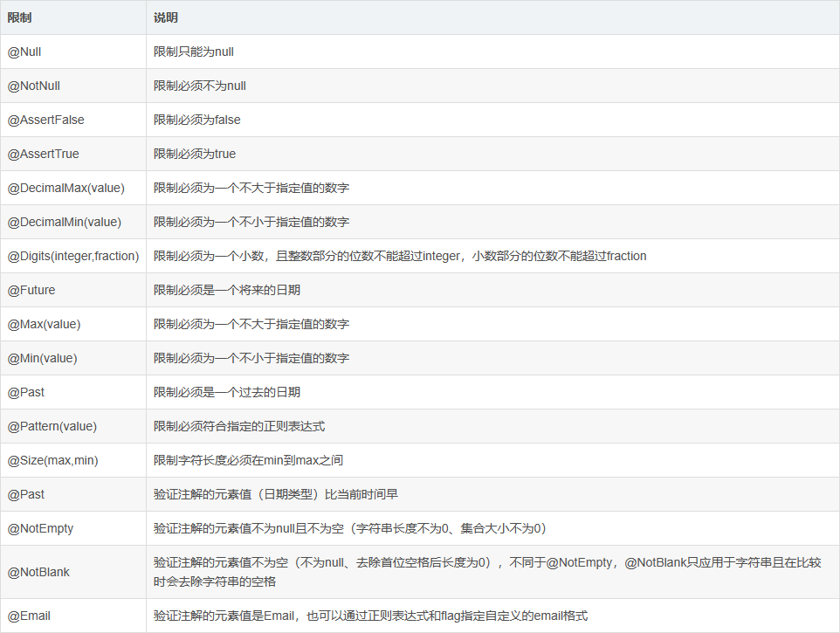Screen dimensions: 840x633
Task: Select the @Digits(integer,fraction) cell
Action: 74,256
